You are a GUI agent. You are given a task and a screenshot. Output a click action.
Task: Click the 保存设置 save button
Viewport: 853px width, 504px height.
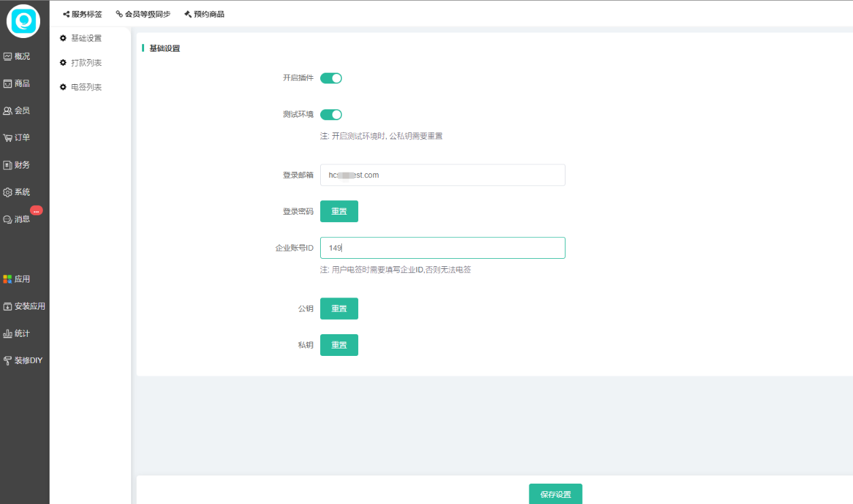pos(555,494)
